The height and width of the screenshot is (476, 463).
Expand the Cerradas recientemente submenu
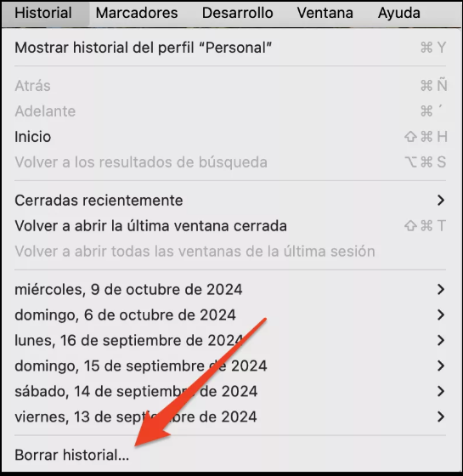pyautogui.click(x=230, y=201)
